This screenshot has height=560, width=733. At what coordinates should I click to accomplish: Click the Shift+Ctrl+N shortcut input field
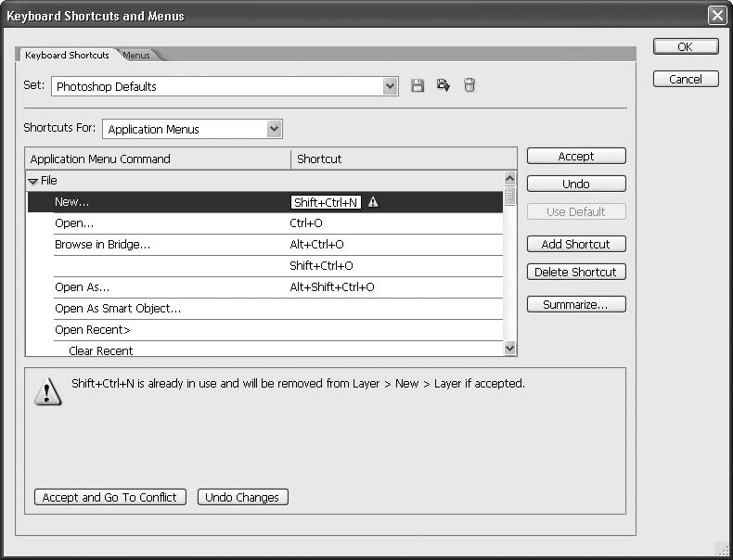point(325,202)
